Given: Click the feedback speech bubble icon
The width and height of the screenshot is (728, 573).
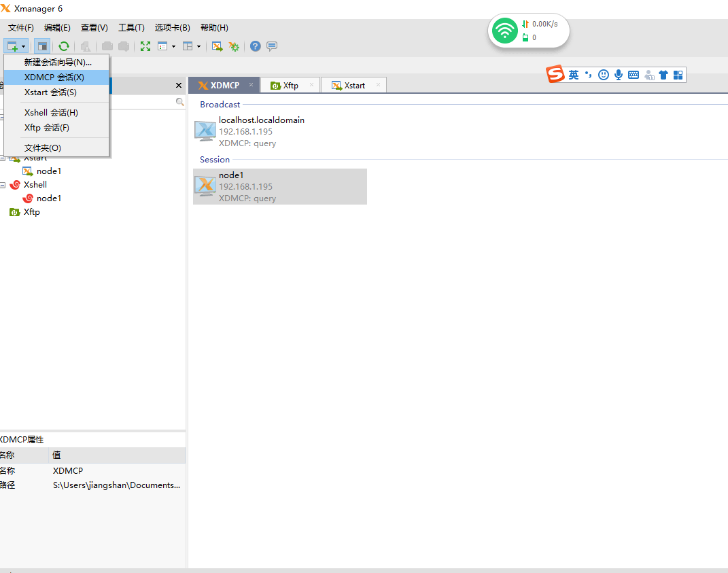Looking at the screenshot, I should click(x=272, y=46).
